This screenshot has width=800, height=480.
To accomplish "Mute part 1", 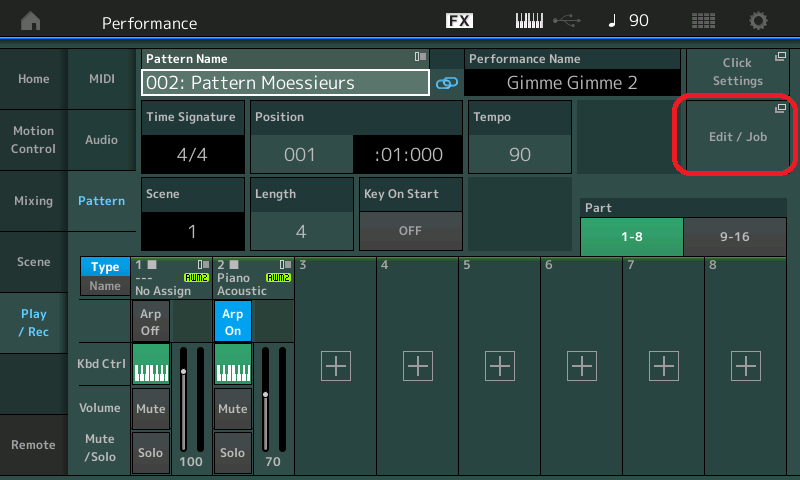I will (x=150, y=408).
